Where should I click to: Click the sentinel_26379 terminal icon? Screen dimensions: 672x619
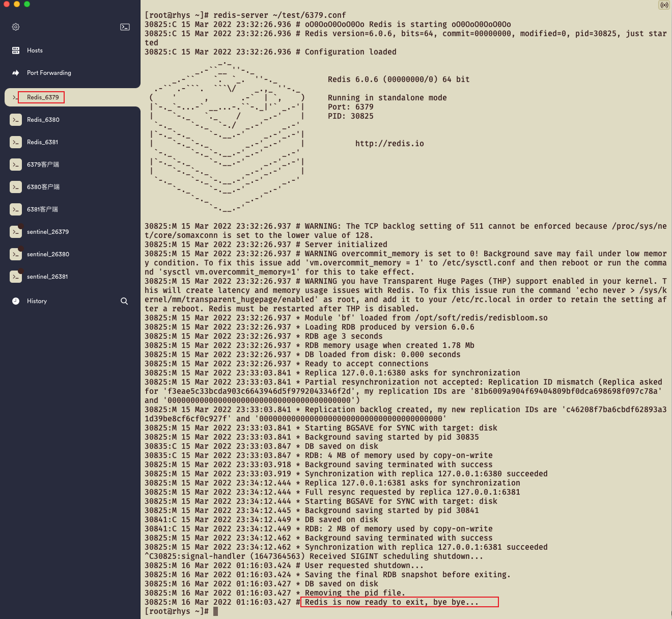coord(16,232)
